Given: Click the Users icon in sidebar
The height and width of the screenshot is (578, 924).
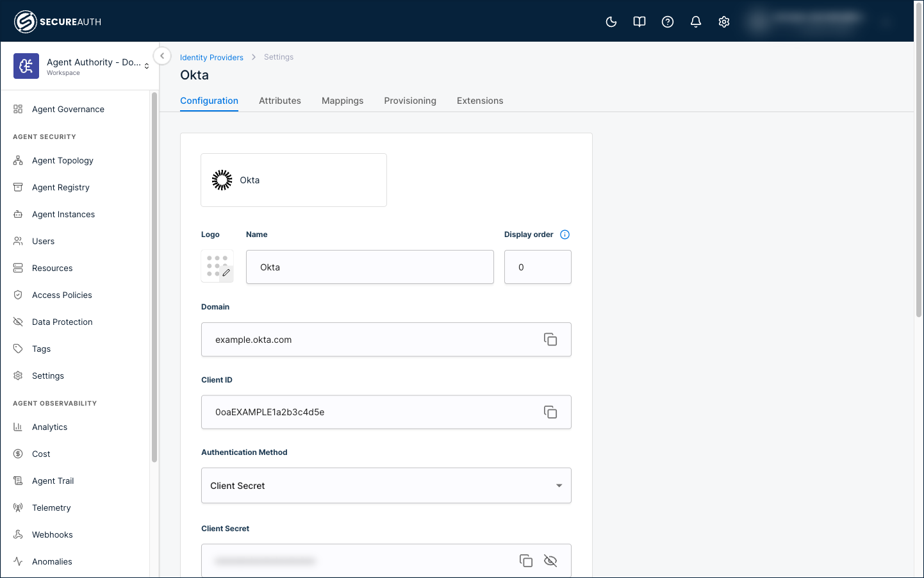Looking at the screenshot, I should (x=18, y=241).
